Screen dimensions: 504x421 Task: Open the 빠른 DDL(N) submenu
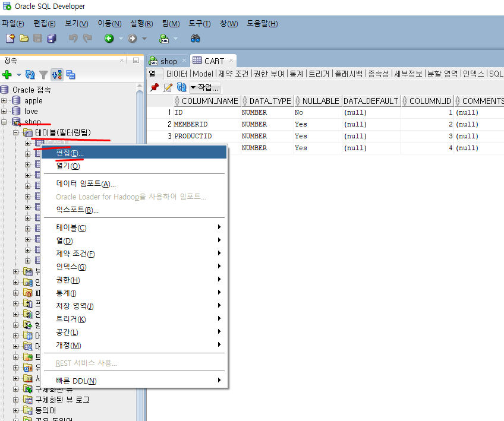point(134,381)
